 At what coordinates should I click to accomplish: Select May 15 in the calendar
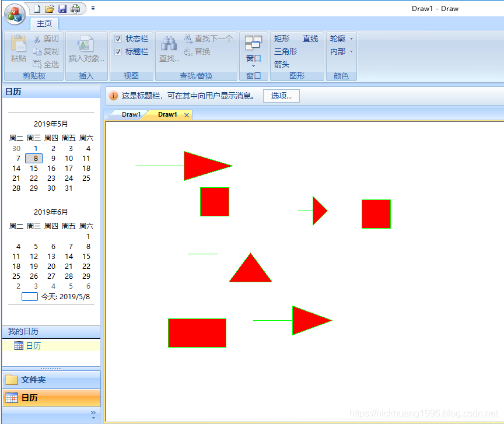[x=34, y=169]
